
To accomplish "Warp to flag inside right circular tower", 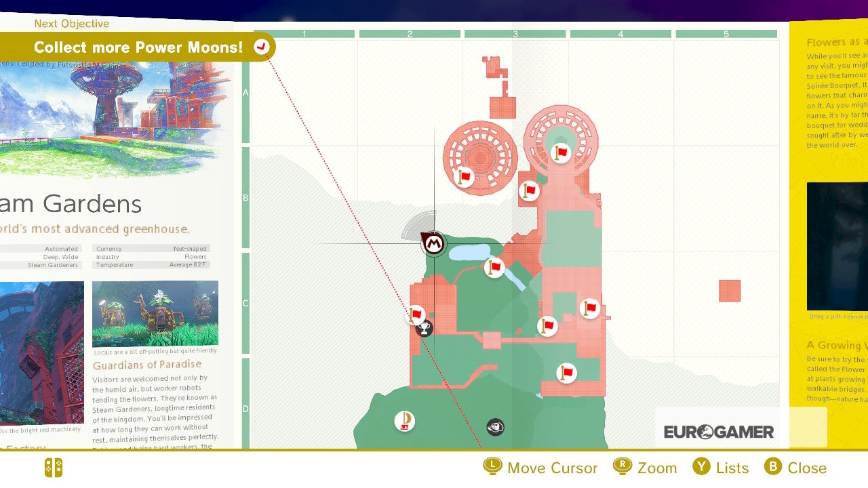I will coord(560,153).
